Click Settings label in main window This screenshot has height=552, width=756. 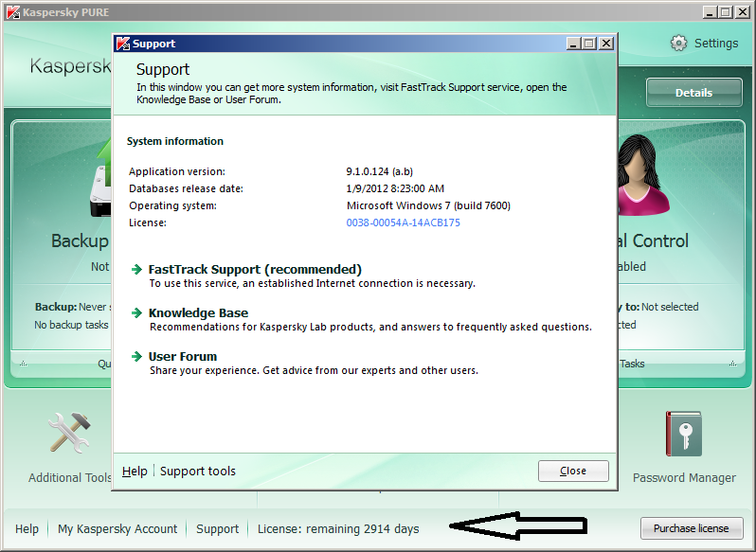coord(716,44)
